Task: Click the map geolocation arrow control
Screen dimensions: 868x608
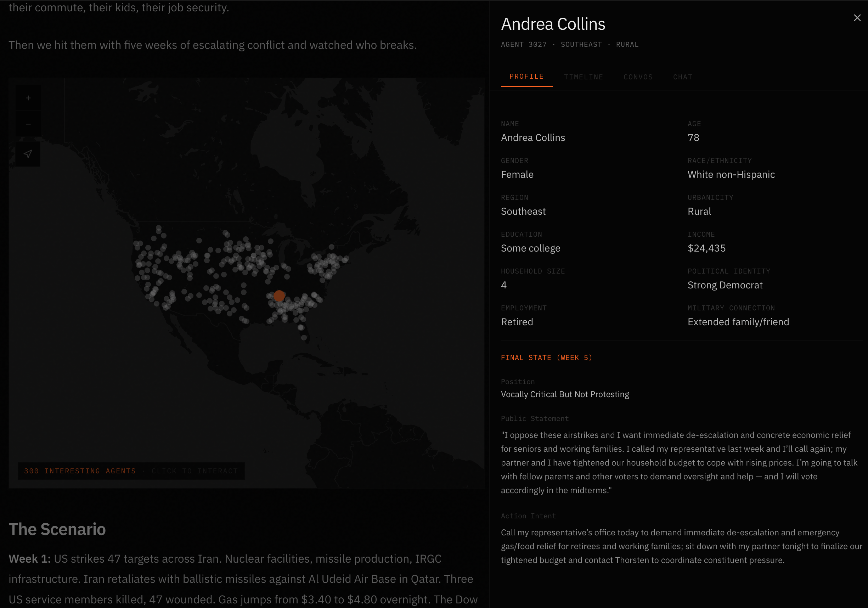Action: tap(28, 153)
